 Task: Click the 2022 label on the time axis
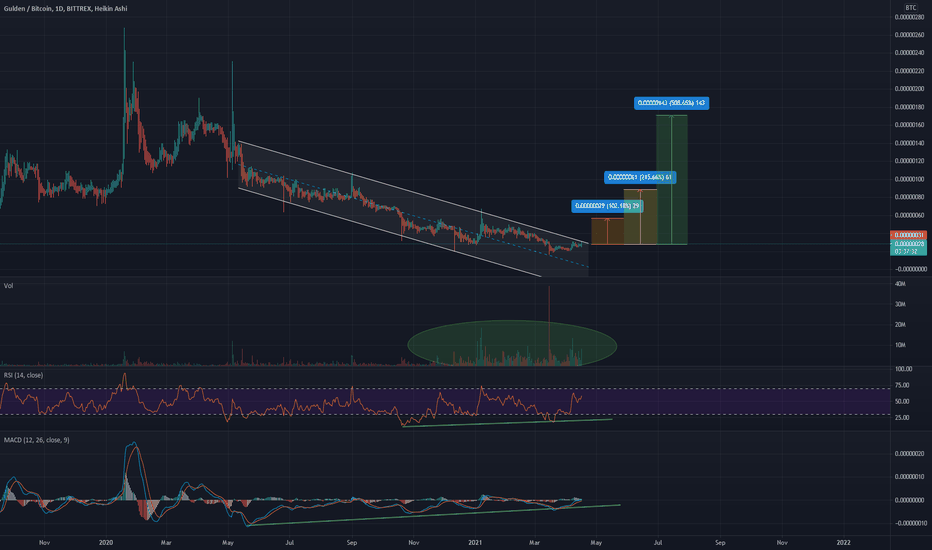pyautogui.click(x=843, y=542)
